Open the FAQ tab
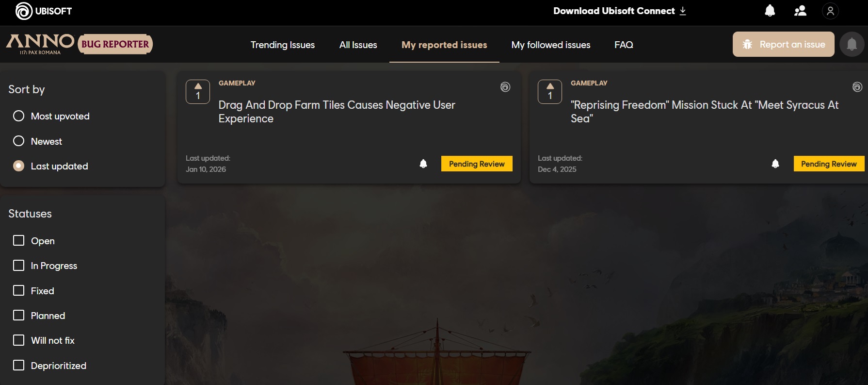 [x=624, y=45]
